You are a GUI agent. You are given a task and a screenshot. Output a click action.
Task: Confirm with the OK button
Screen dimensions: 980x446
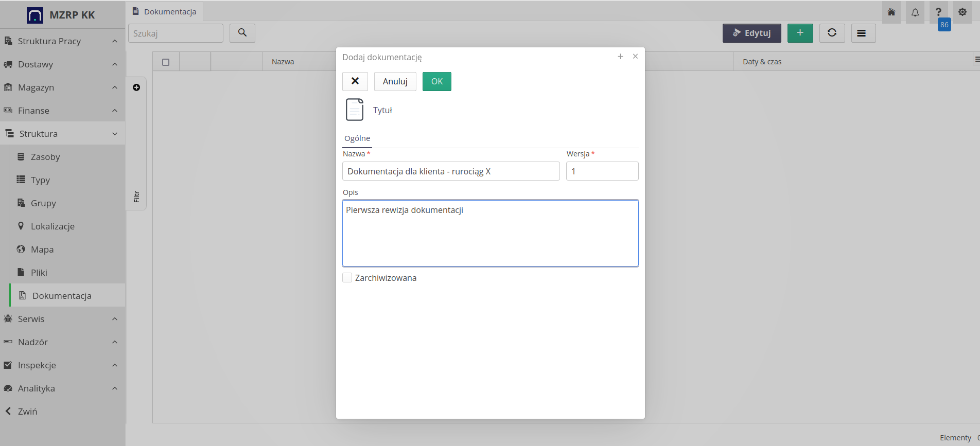(x=436, y=81)
